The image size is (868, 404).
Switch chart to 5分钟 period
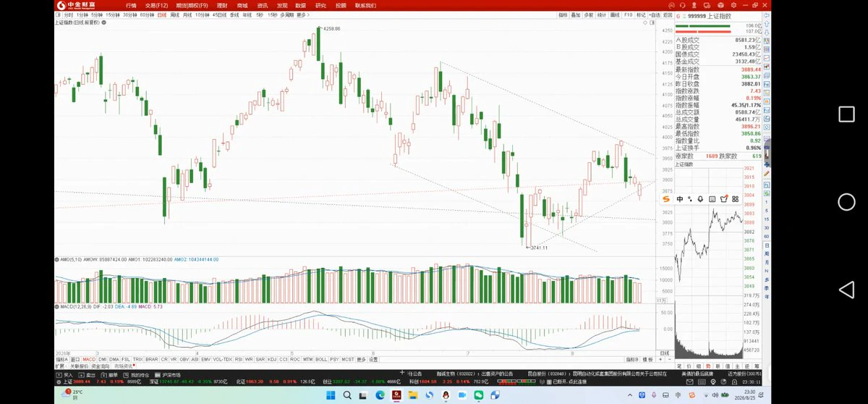pyautogui.click(x=96, y=14)
